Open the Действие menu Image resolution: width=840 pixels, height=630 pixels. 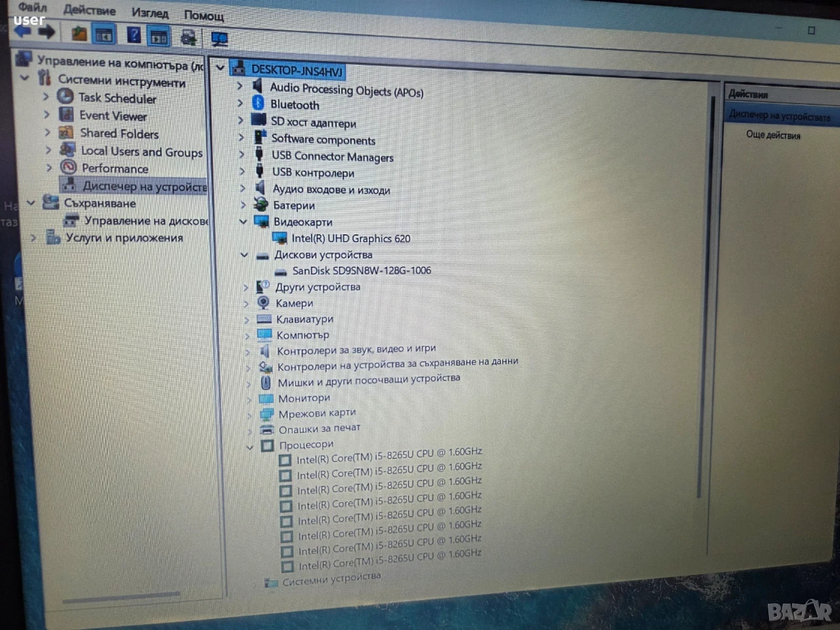point(89,10)
